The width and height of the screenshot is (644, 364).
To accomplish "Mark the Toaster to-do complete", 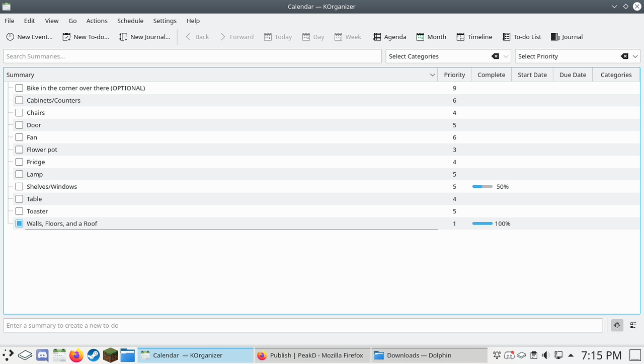I will (x=19, y=211).
